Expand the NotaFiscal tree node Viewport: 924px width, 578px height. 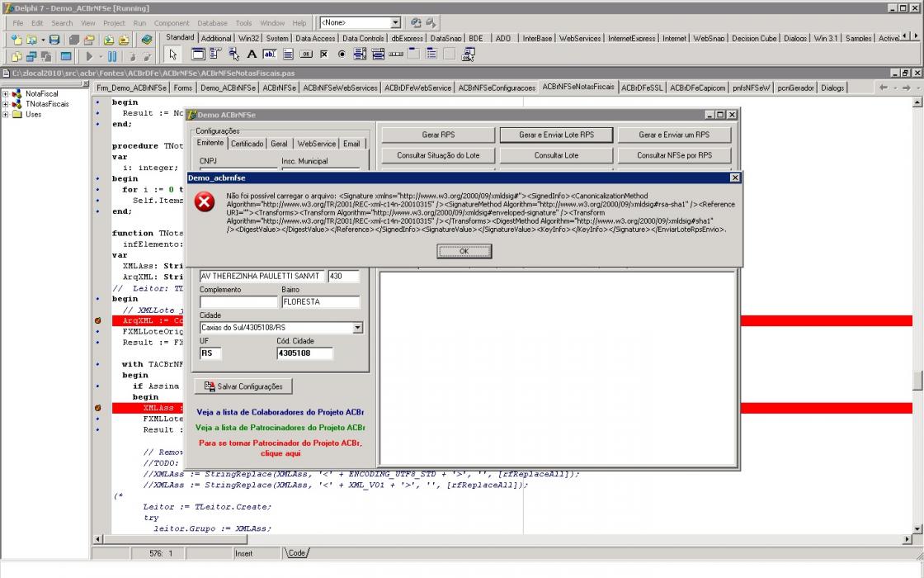(x=5, y=94)
